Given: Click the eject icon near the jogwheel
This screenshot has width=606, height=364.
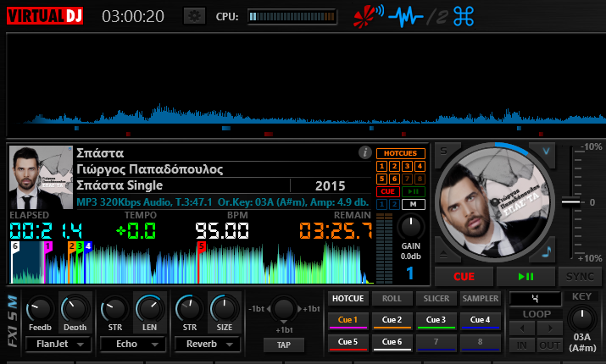Looking at the screenshot, I should 443,254.
